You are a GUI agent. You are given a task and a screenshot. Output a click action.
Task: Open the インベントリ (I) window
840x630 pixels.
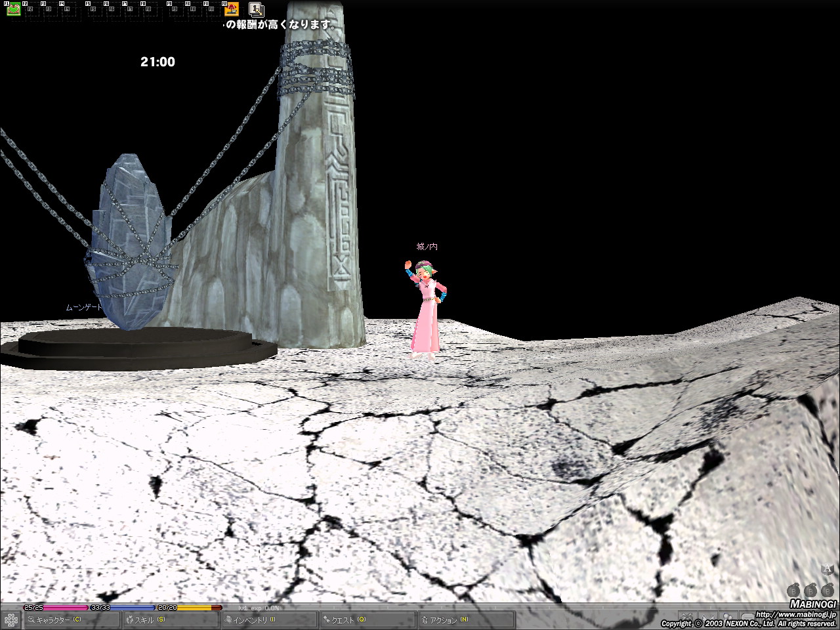[x=269, y=619]
